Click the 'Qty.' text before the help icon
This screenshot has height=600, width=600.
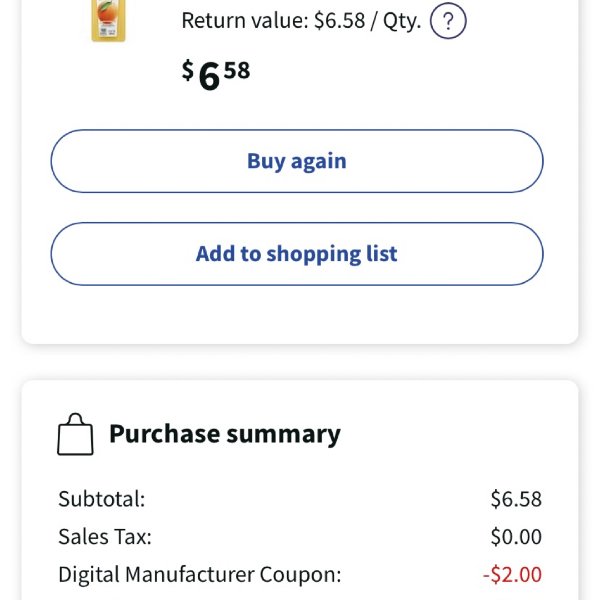402,21
